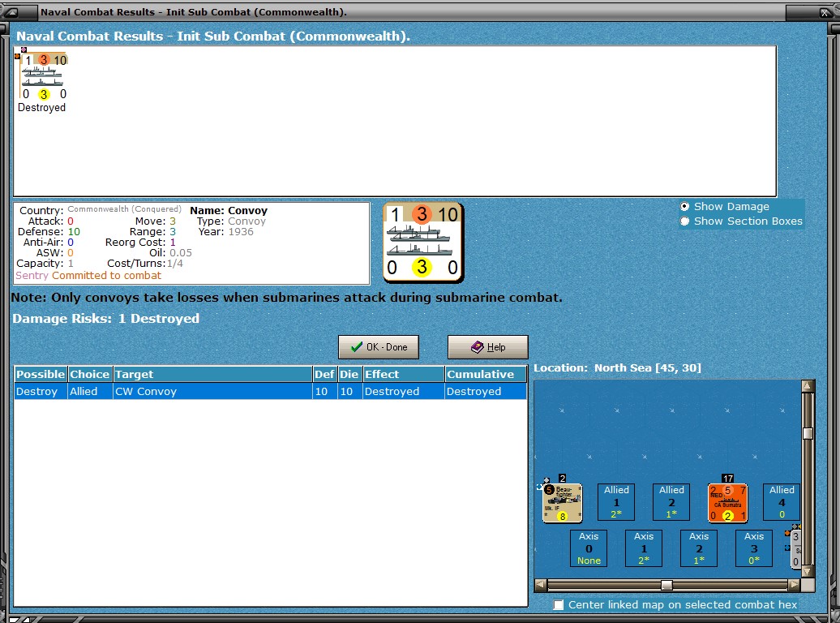Click the stack count badge 17 above Sumatra

point(727,479)
